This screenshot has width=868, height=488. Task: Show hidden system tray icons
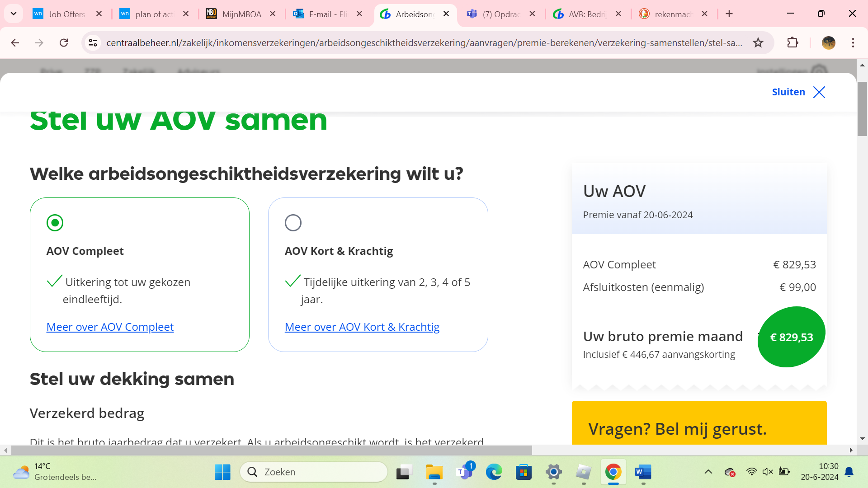[708, 472]
